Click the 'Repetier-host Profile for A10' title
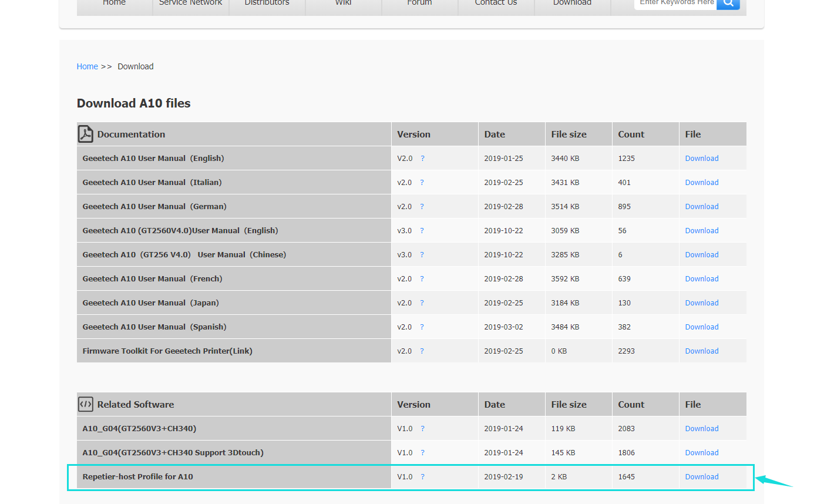This screenshot has width=824, height=504. 138,477
